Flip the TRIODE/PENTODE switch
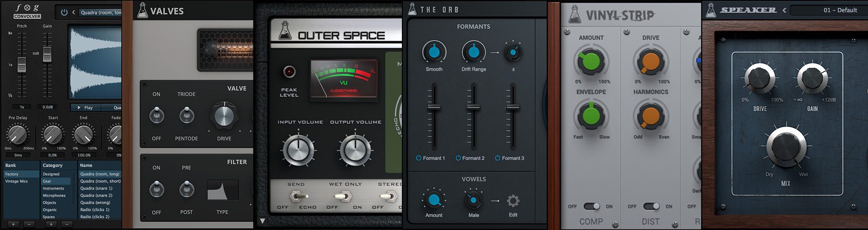 coord(187,115)
